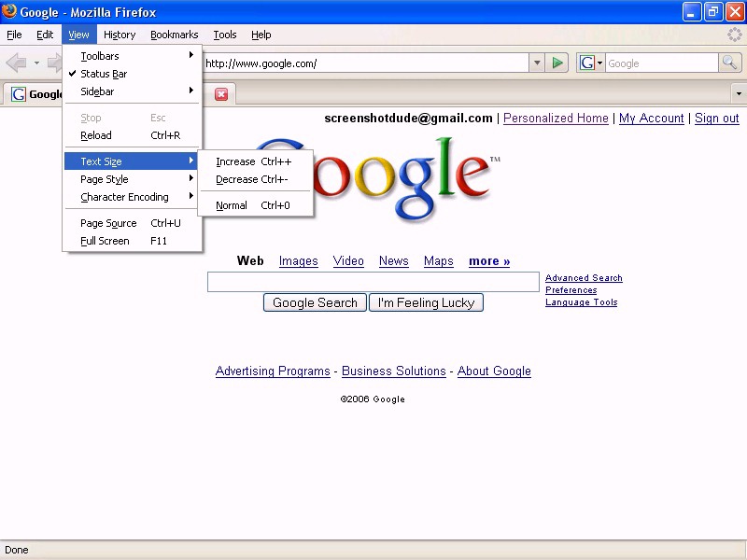Select Reload from the View menu

(133, 135)
